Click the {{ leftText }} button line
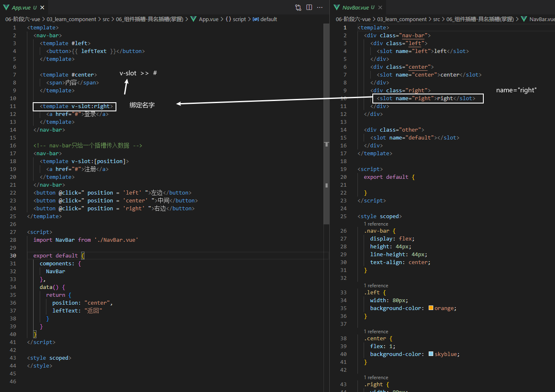 (95, 51)
